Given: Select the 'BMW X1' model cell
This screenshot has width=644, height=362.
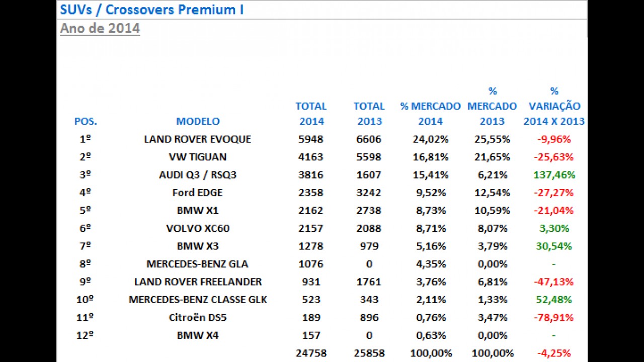Looking at the screenshot, I should [x=197, y=211].
